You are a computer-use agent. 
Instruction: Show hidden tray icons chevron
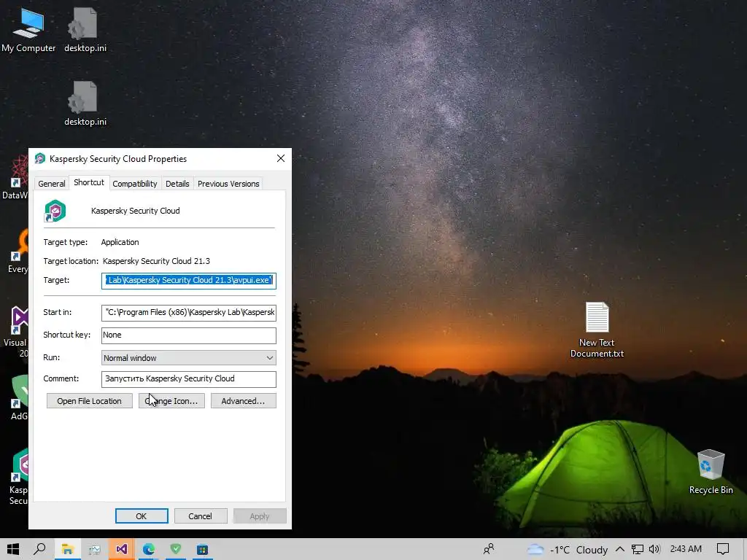620,549
